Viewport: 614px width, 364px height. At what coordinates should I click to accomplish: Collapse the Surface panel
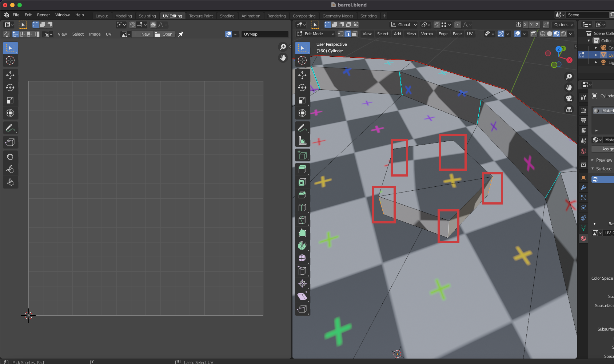[593, 169]
